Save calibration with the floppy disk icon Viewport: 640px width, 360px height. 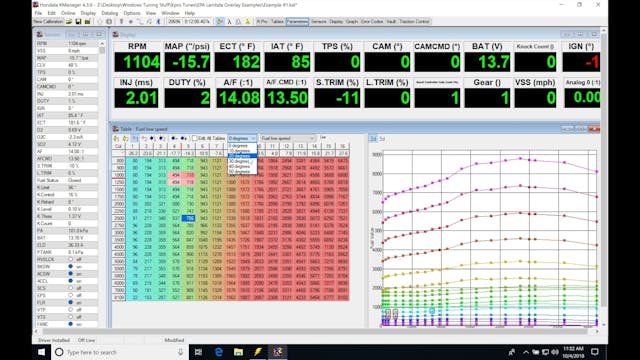78,22
